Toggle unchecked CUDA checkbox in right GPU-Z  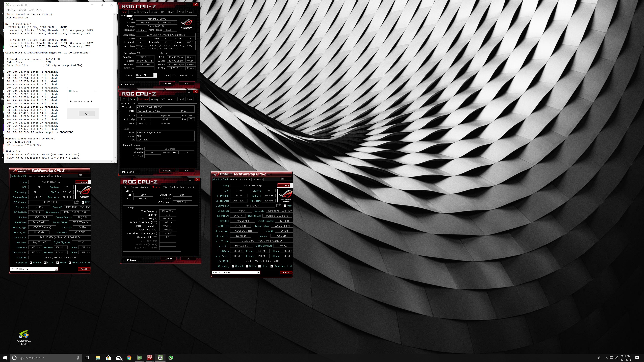pos(247,266)
